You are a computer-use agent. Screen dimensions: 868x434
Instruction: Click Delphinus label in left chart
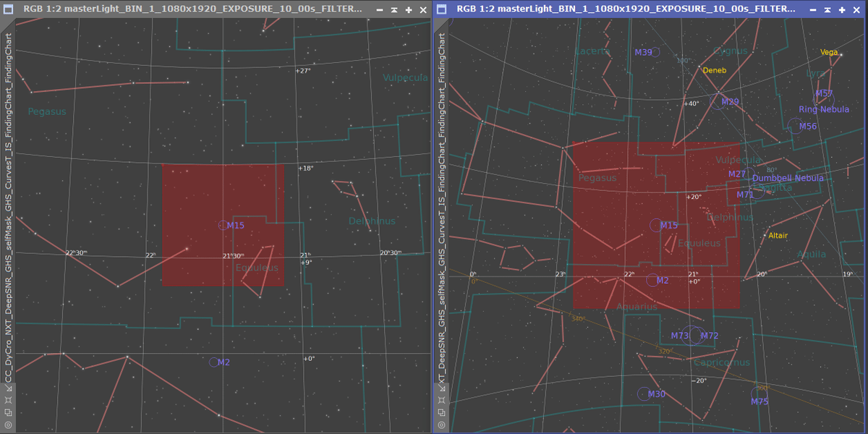click(373, 221)
